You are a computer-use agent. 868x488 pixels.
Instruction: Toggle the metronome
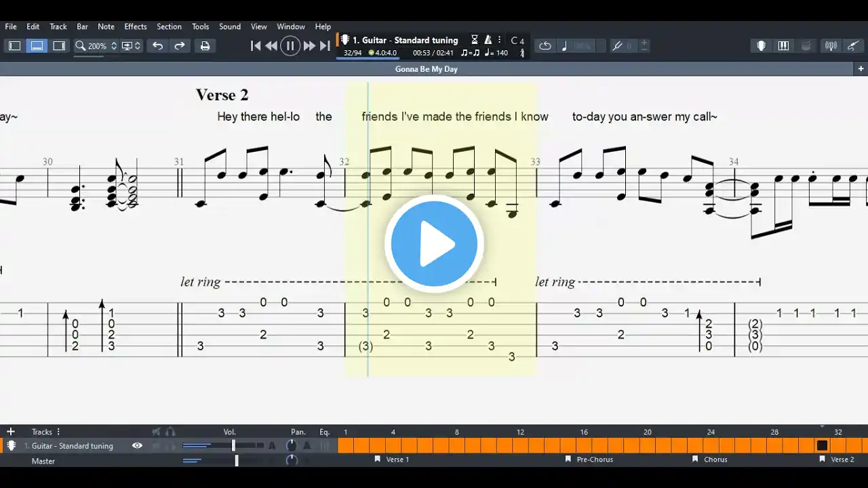[488, 40]
